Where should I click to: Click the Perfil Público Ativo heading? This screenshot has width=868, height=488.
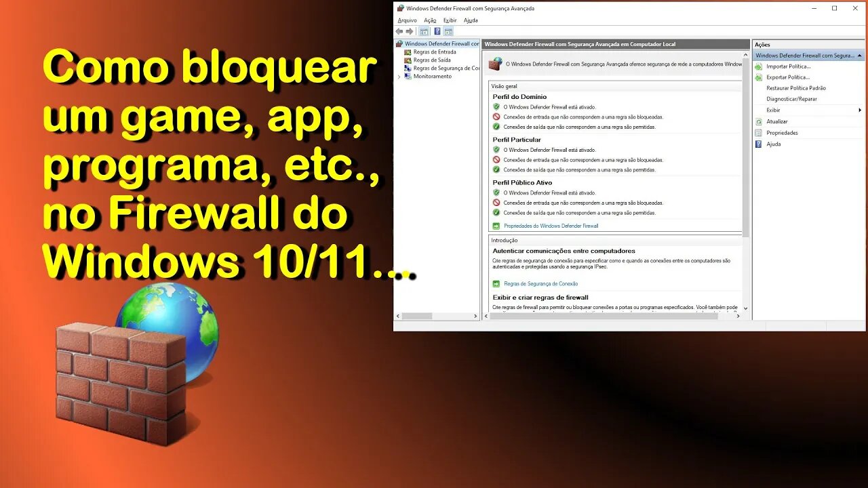522,182
